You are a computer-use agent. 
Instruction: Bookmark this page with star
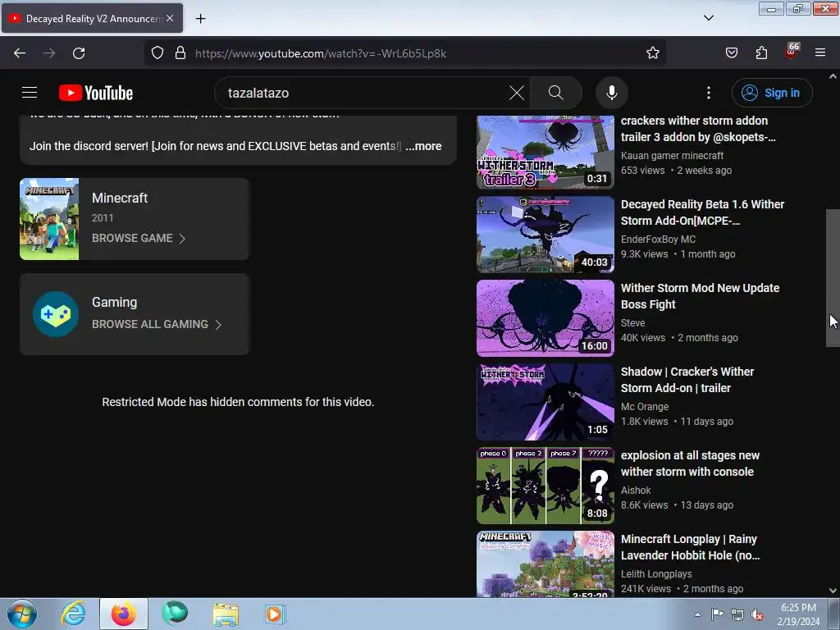652,53
